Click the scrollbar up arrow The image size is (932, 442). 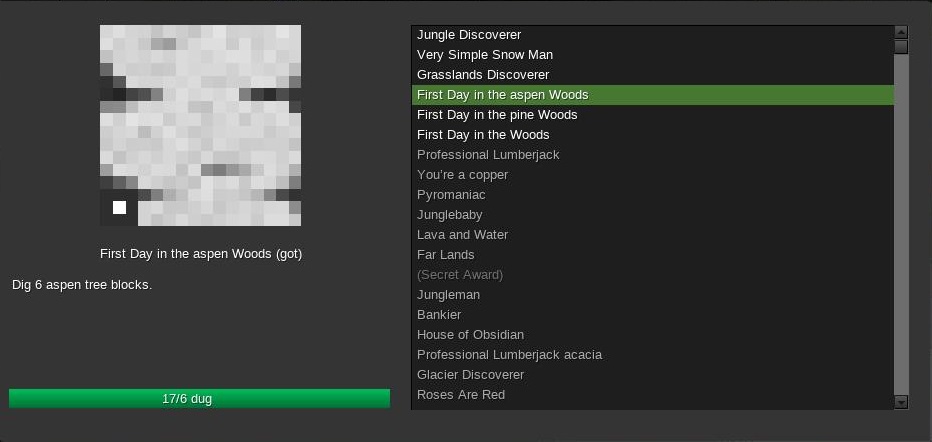pos(901,32)
